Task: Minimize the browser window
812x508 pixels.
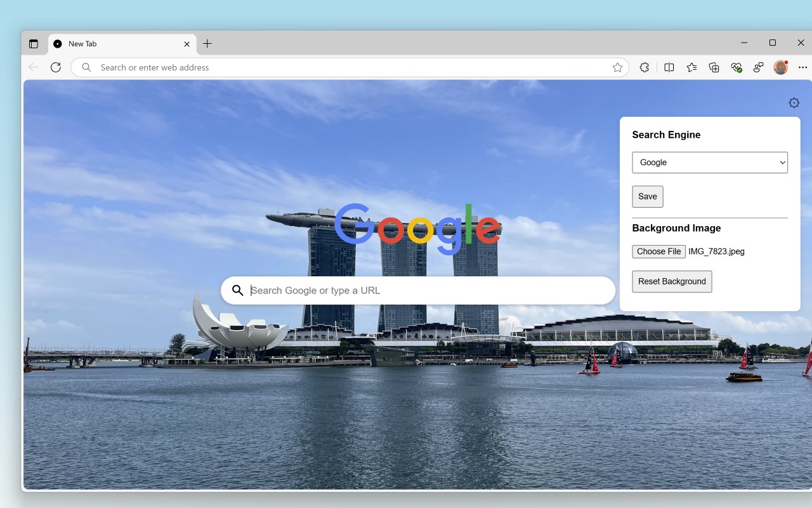Action: point(744,43)
